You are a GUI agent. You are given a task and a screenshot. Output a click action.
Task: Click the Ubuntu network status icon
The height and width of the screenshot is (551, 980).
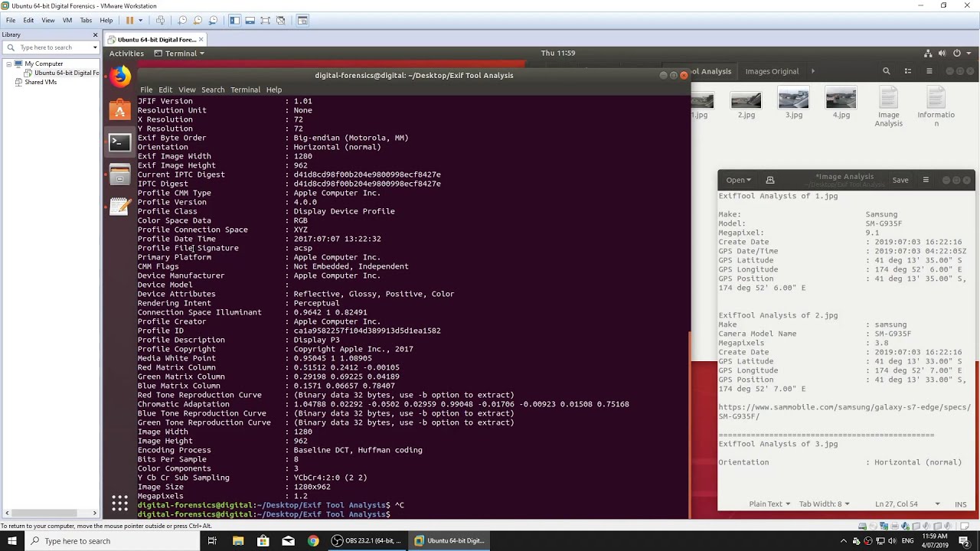tap(929, 54)
